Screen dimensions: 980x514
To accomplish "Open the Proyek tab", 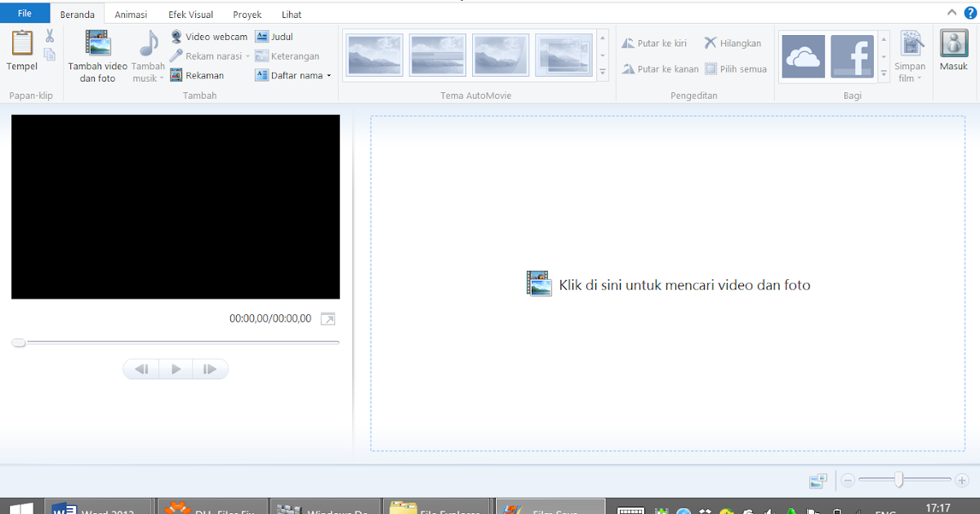I will point(247,15).
